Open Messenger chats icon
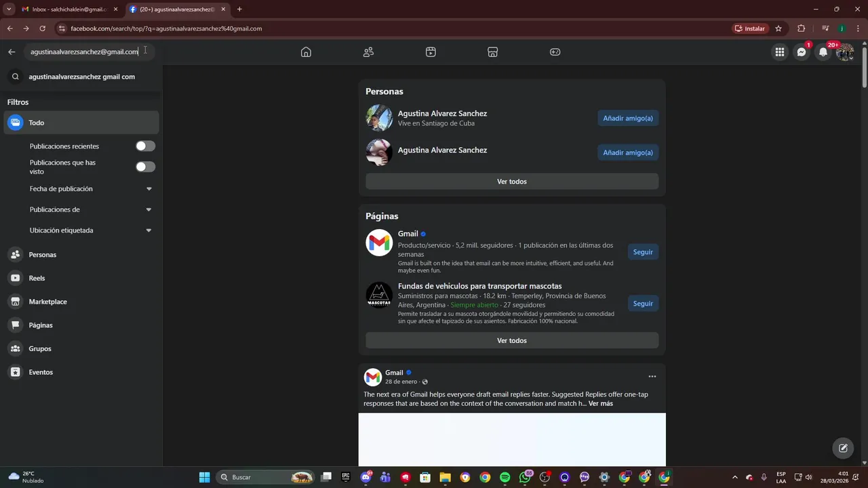The image size is (868, 488). click(x=802, y=52)
